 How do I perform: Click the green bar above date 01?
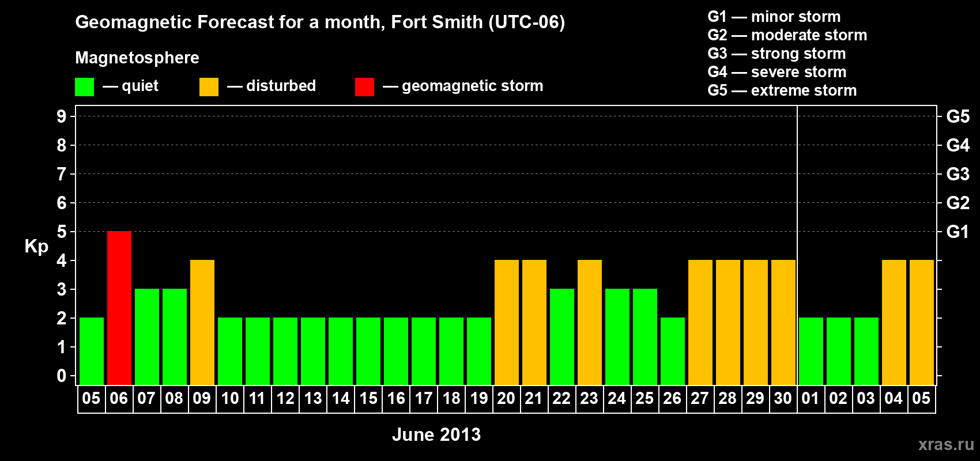click(x=811, y=351)
